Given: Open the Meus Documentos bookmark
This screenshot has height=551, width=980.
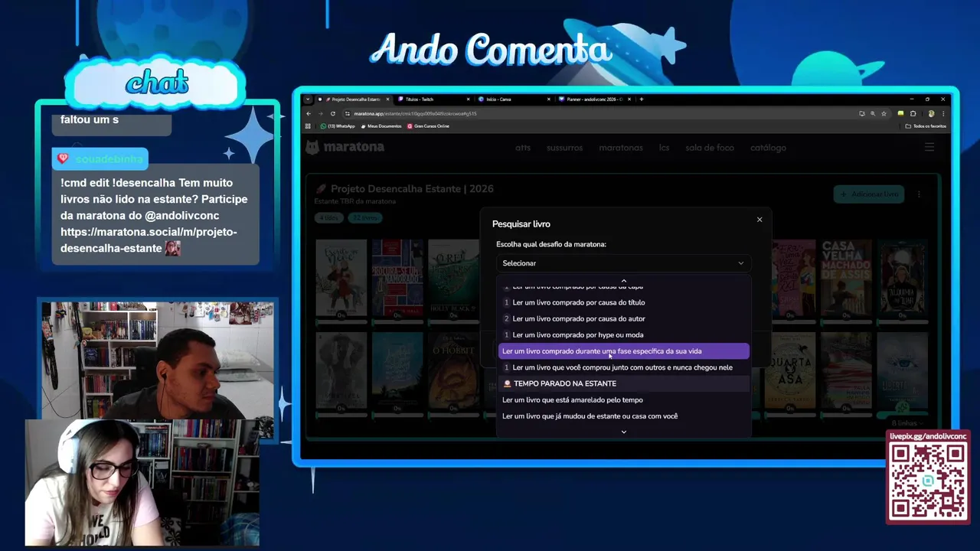Looking at the screenshot, I should click(x=381, y=126).
